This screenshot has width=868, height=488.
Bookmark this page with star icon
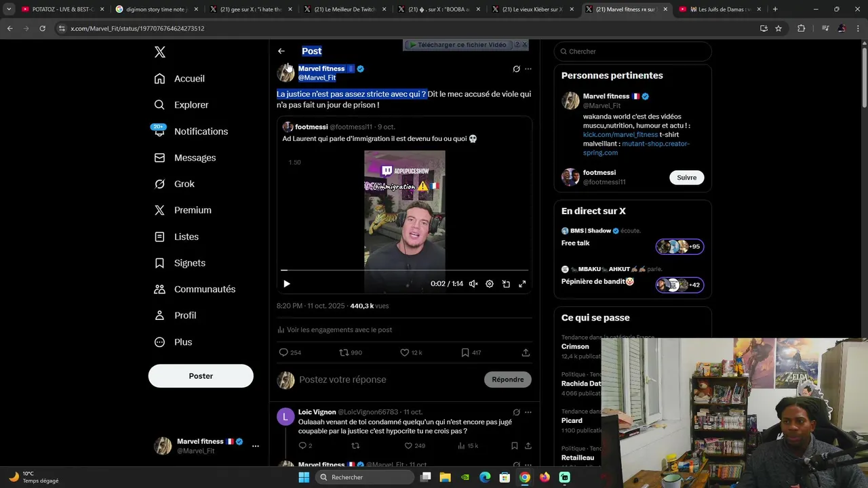pyautogui.click(x=778, y=28)
